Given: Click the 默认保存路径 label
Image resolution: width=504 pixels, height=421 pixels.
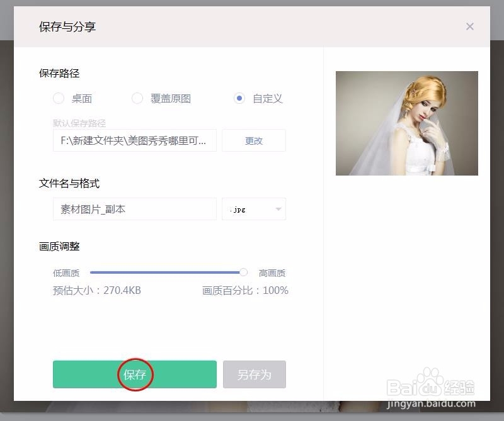Looking at the screenshot, I should pos(79,123).
